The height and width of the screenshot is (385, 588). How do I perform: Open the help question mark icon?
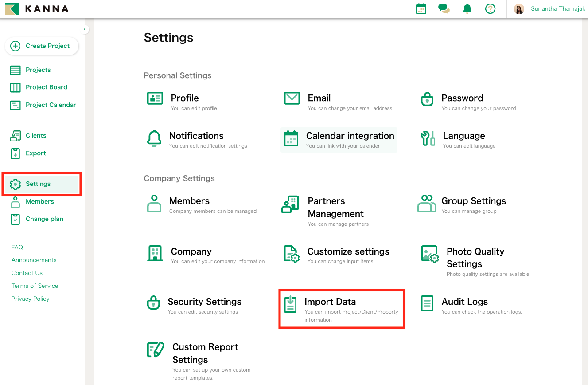pos(490,8)
